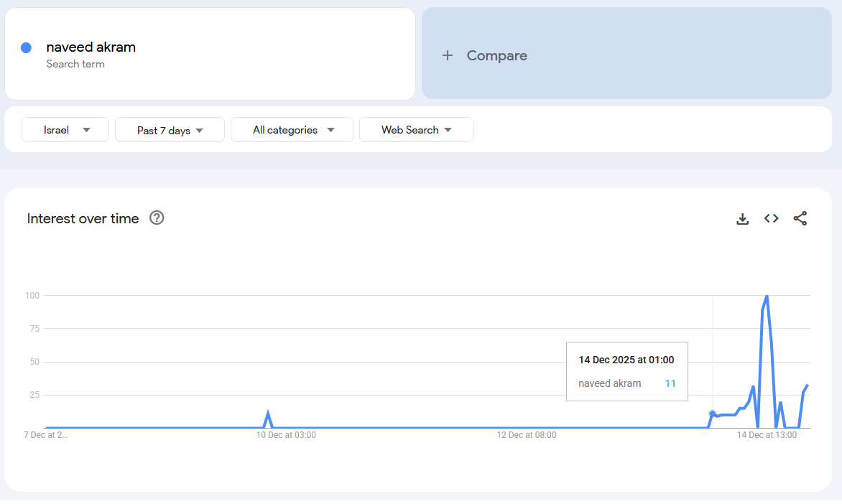The image size is (842, 504).
Task: Open the Interest over time help icon
Action: coord(157,218)
